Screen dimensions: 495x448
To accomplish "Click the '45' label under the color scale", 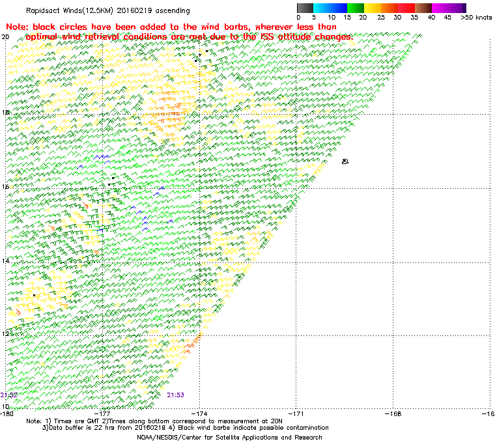I will (x=447, y=18).
